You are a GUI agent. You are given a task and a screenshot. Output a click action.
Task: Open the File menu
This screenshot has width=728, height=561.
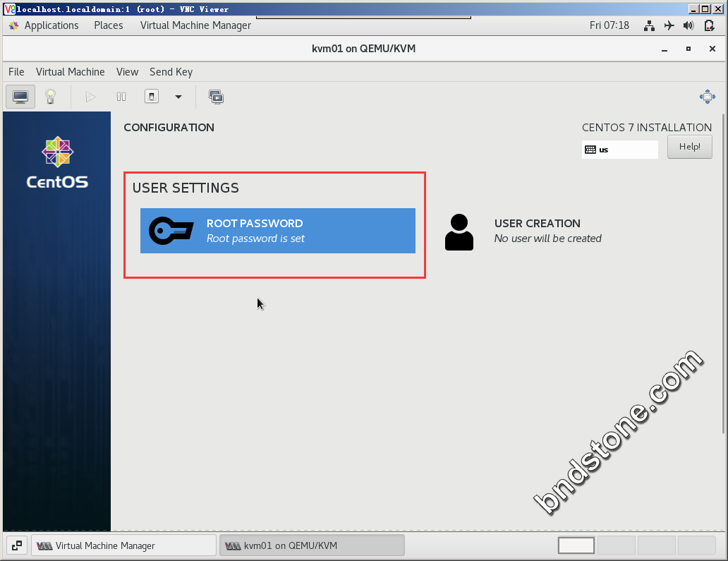[16, 72]
